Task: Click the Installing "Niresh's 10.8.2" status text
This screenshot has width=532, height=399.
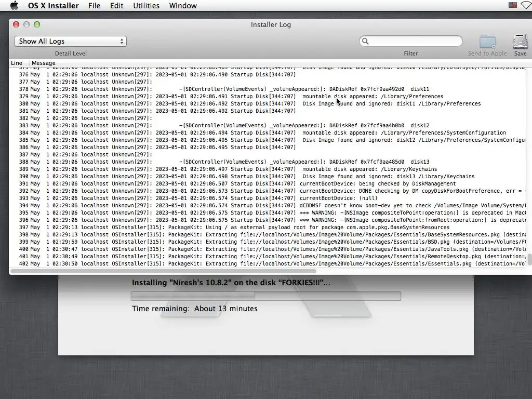Action: pos(231,283)
